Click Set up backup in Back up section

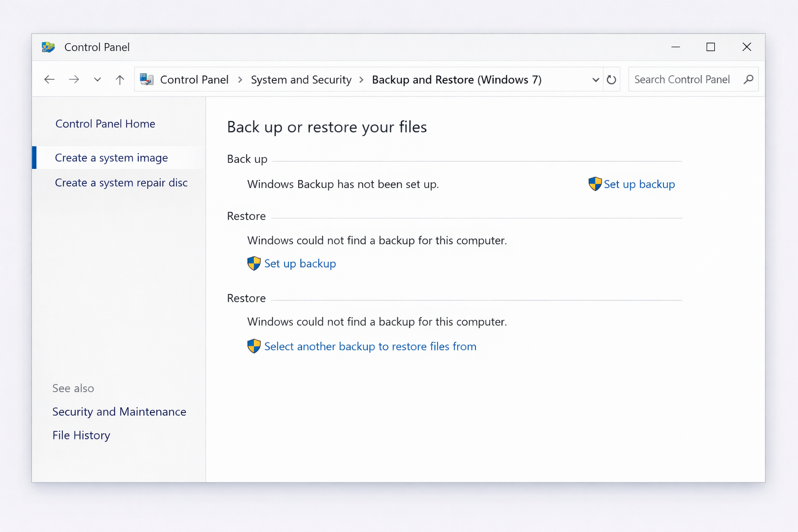tap(639, 184)
